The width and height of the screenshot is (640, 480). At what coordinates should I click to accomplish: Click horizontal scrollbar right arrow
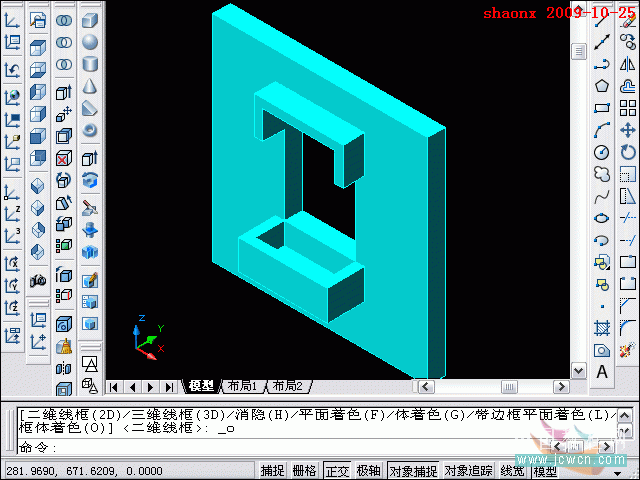click(x=561, y=387)
